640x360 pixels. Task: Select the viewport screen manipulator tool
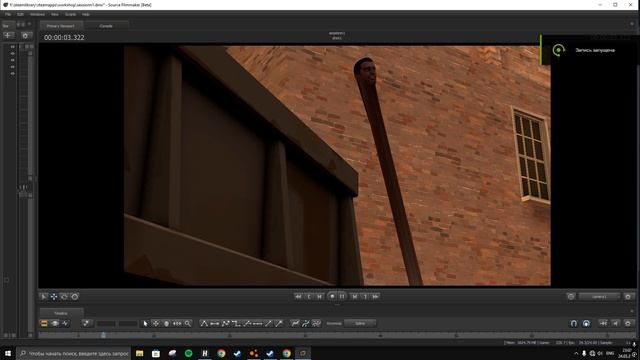(x=75, y=297)
